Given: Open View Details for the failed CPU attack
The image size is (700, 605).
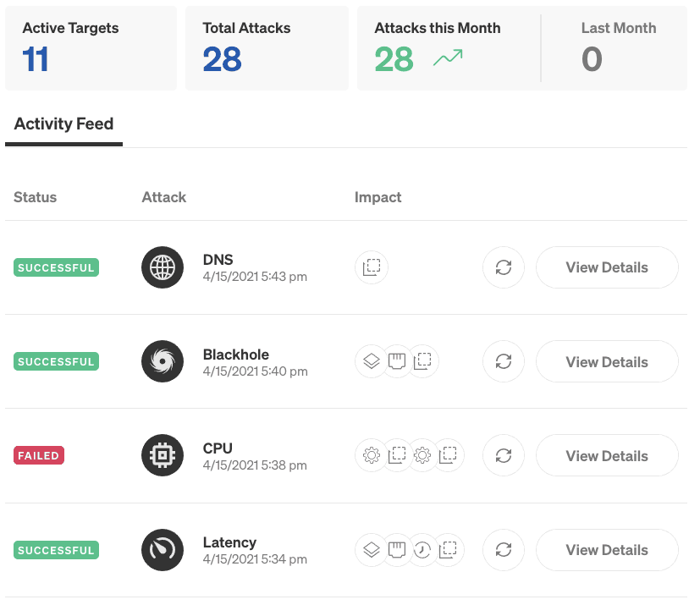Looking at the screenshot, I should pos(606,455).
